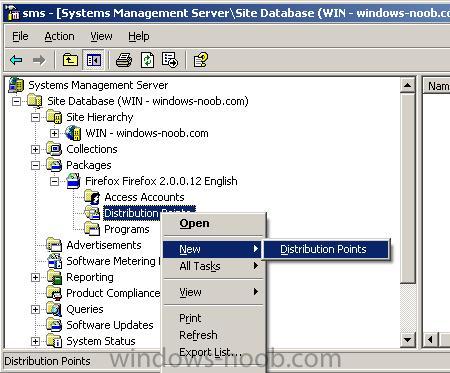Click the Name column header

click(437, 86)
